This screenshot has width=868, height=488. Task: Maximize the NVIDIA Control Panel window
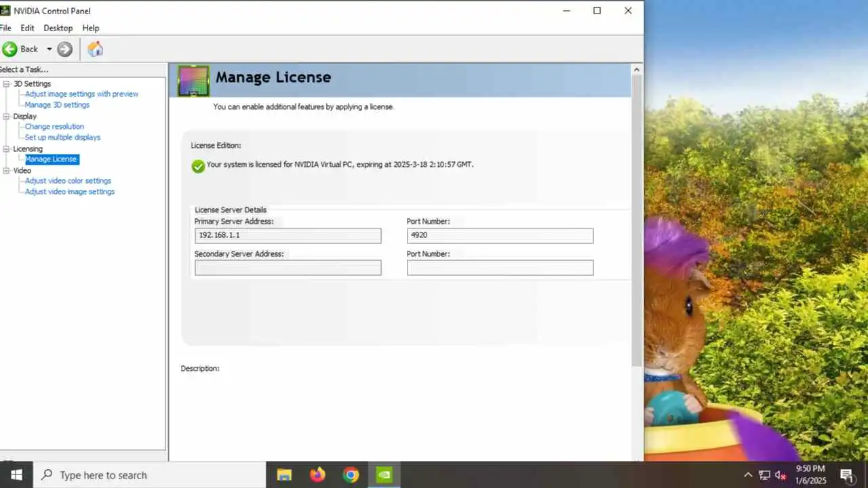pyautogui.click(x=597, y=10)
